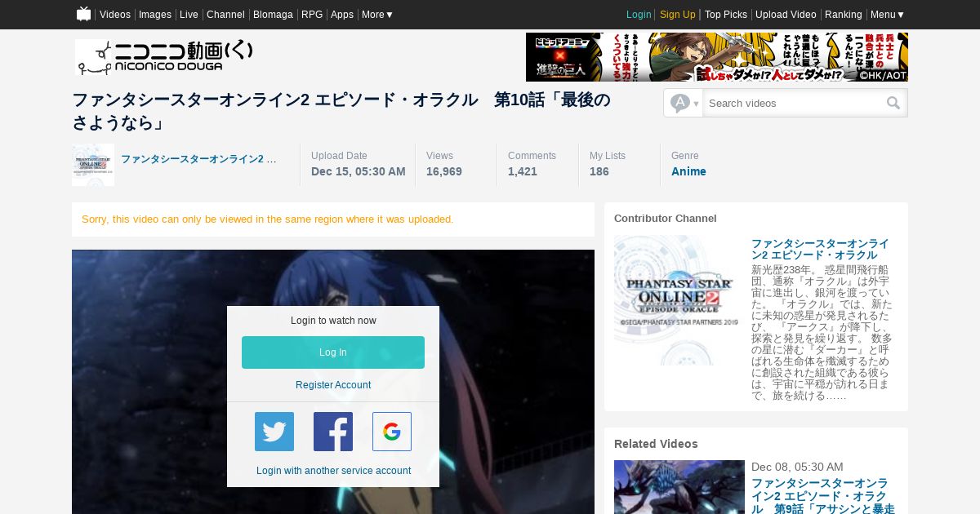Submit search with magnifier icon
Image resolution: width=980 pixels, height=514 pixels.
(x=893, y=103)
